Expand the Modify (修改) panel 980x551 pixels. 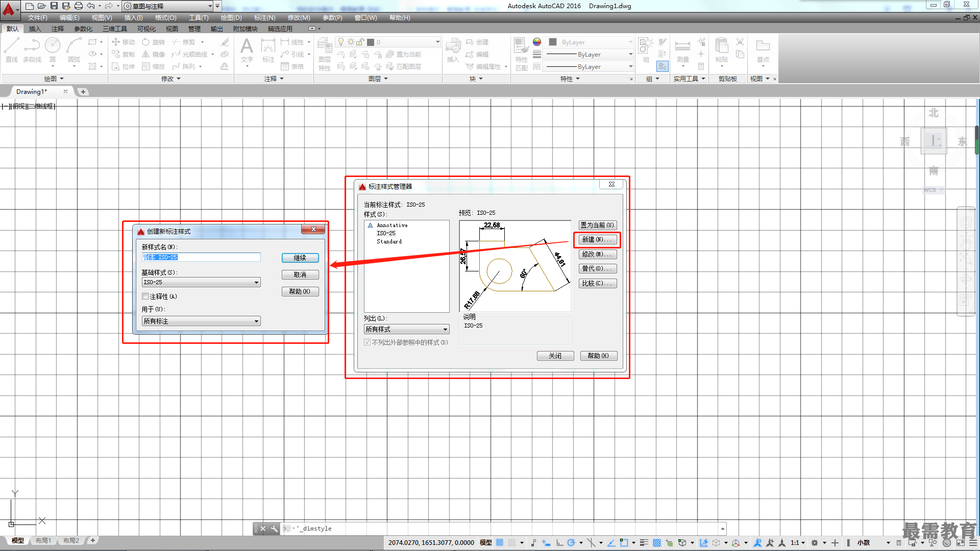tap(171, 79)
